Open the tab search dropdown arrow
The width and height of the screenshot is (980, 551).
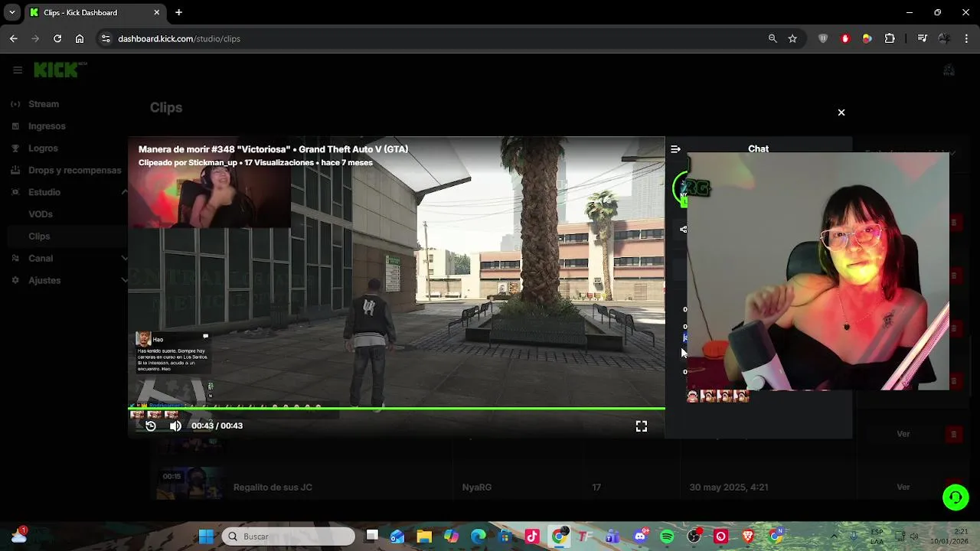tap(12, 12)
